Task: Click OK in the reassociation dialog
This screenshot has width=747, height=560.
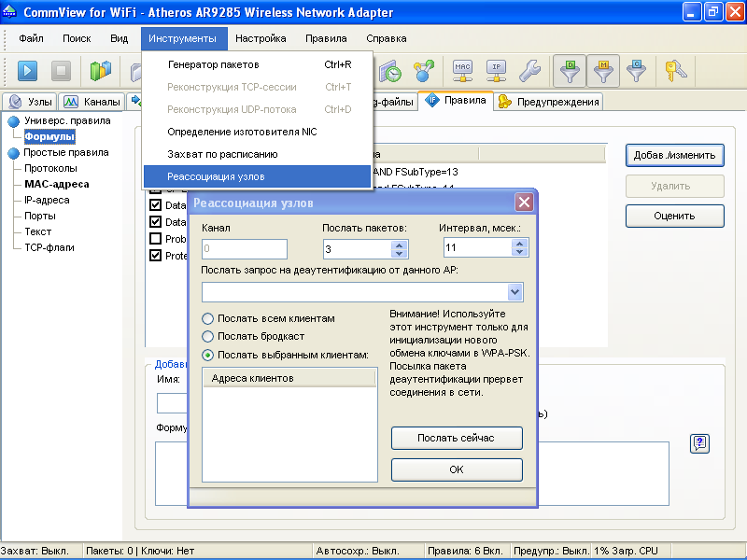Action: (x=457, y=470)
